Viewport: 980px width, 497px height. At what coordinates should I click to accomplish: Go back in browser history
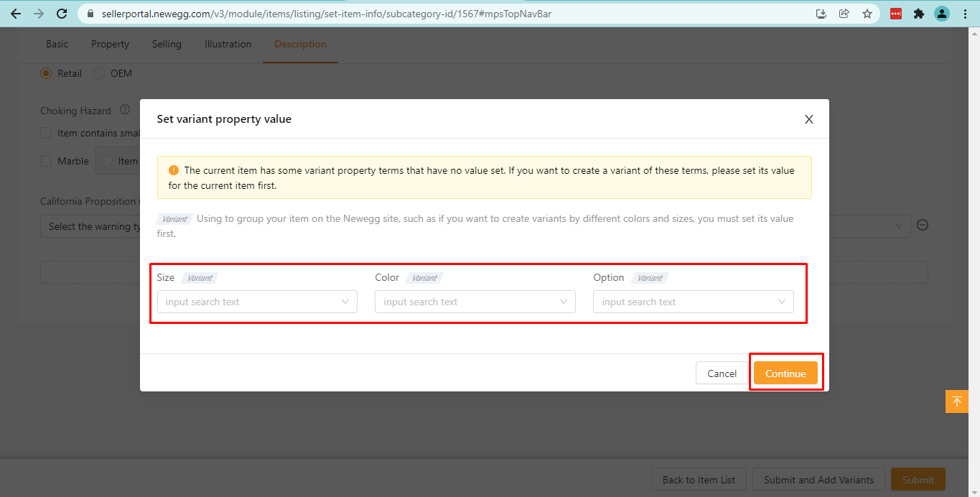[15, 14]
